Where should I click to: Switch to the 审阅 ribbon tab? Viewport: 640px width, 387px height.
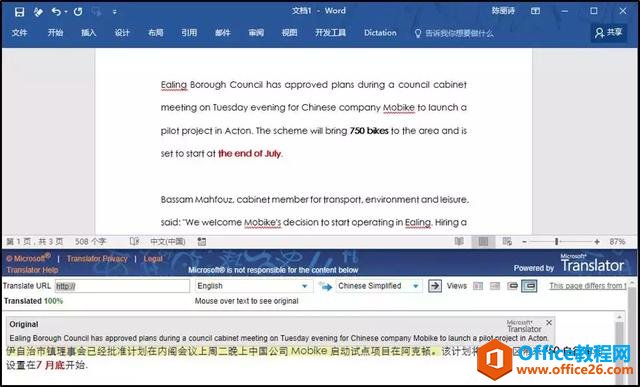(x=256, y=33)
